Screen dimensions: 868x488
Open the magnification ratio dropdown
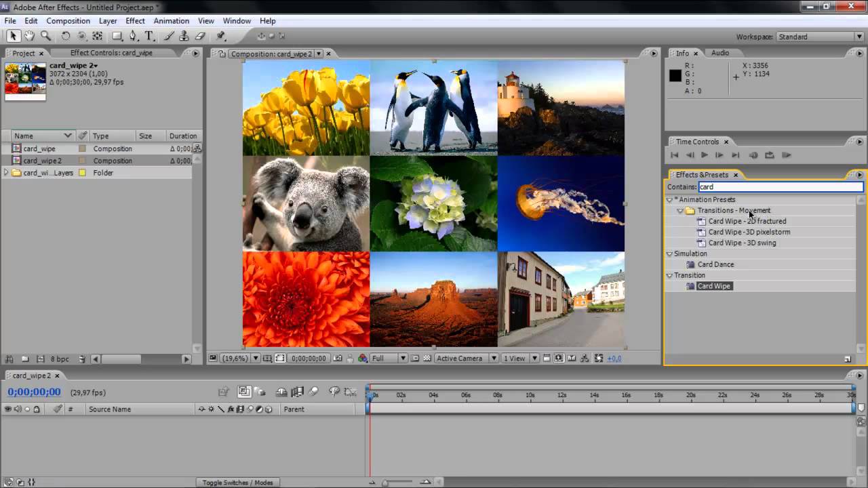tap(241, 358)
